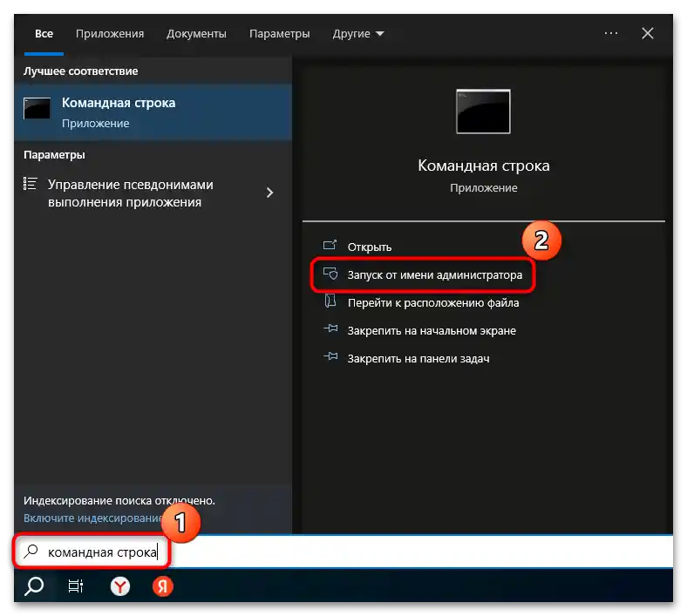The image size is (687, 616).
Task: Click the settings list icon beside Управление псевдонимами
Action: [x=31, y=184]
